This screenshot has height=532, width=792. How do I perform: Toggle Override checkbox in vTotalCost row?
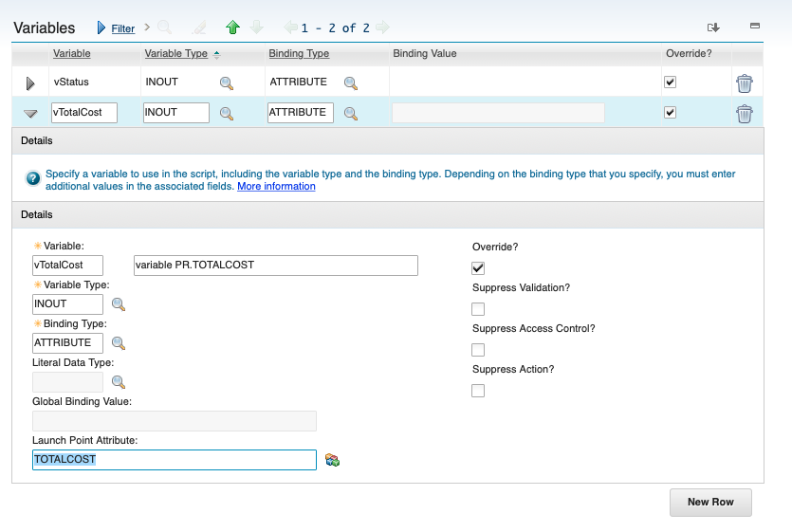click(670, 112)
